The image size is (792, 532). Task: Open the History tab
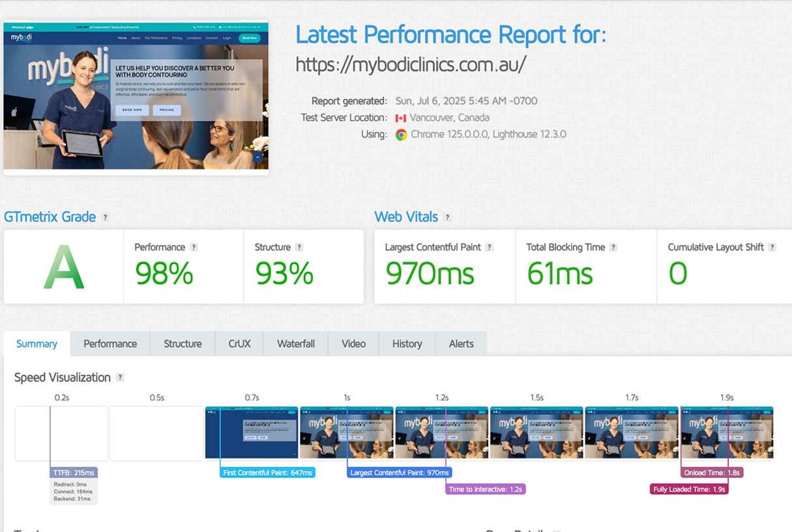click(407, 344)
